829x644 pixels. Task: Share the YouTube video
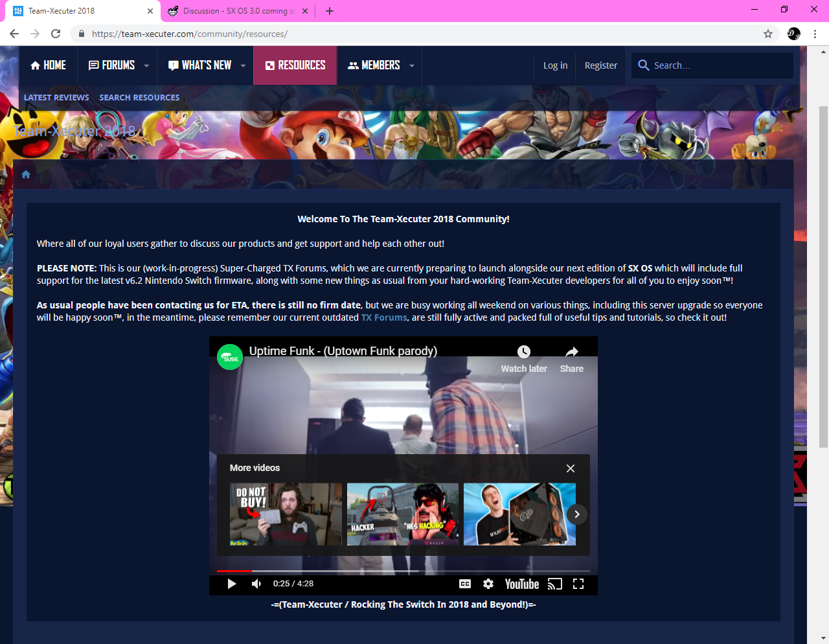pyautogui.click(x=572, y=359)
